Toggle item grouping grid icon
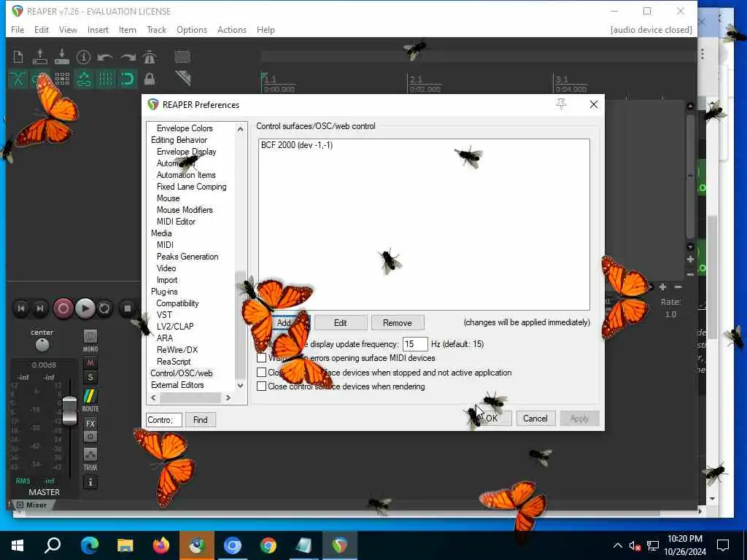The width and height of the screenshot is (747, 560). pyautogui.click(x=62, y=79)
